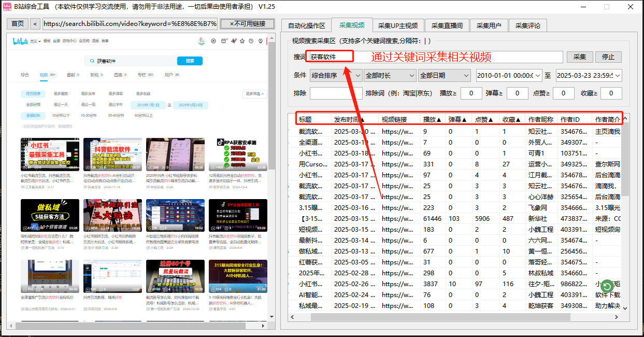Image resolution: width=644 pixels, height=337 pixels.
Task: Click the green circular refresh icon
Action: (x=608, y=285)
